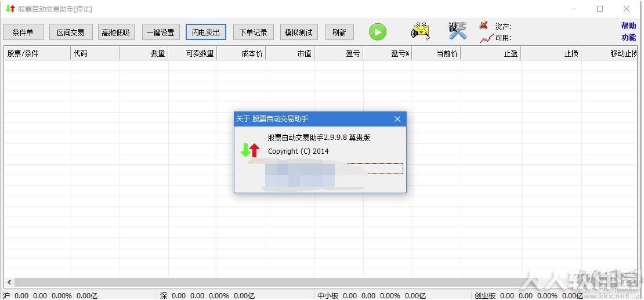
Task: Click the horizontal scrollbar left arrow
Action: [x=9, y=283]
